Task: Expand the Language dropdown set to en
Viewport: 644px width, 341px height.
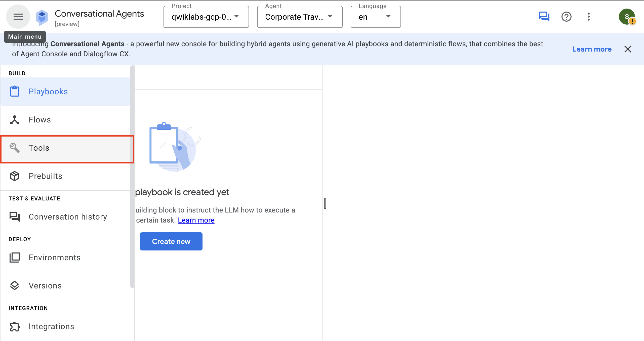Action: (x=376, y=17)
